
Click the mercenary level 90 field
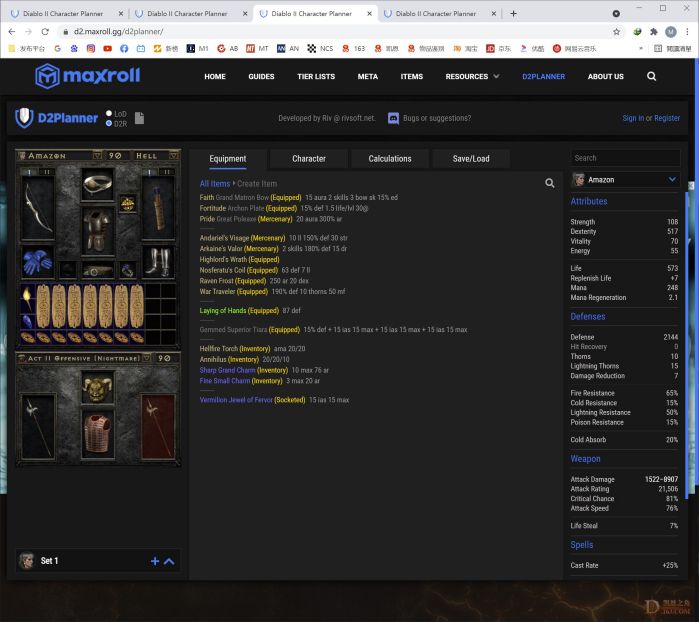[164, 358]
